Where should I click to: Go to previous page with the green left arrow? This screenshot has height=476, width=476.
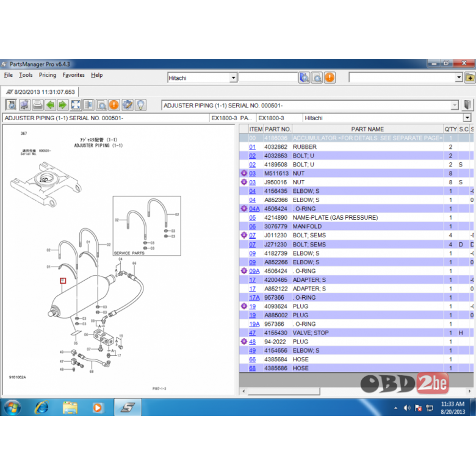50,105
